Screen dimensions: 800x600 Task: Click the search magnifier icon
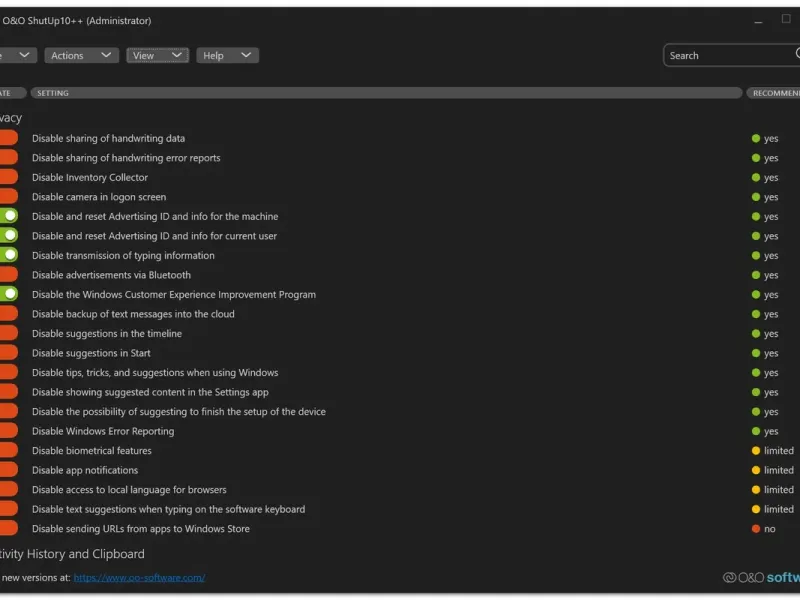coord(797,54)
